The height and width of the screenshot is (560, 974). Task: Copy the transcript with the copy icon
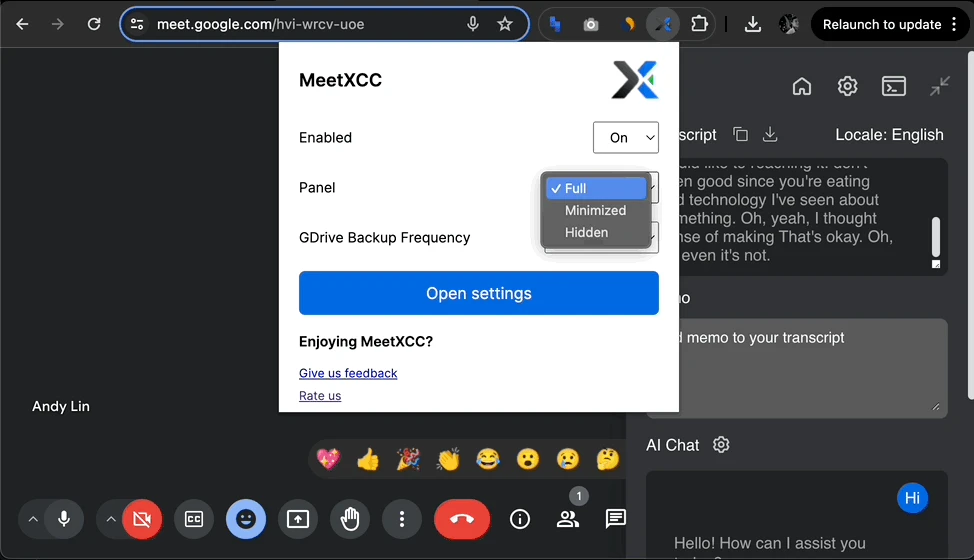pyautogui.click(x=740, y=134)
